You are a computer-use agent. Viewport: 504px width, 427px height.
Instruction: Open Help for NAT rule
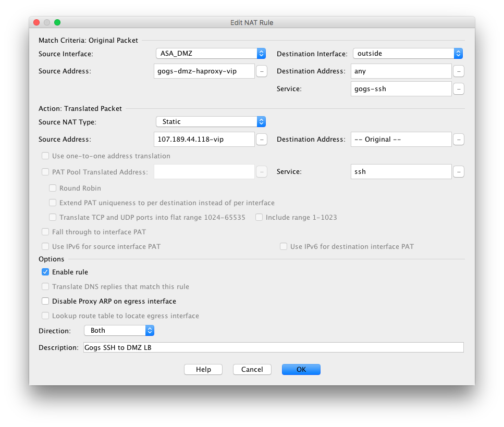click(203, 369)
